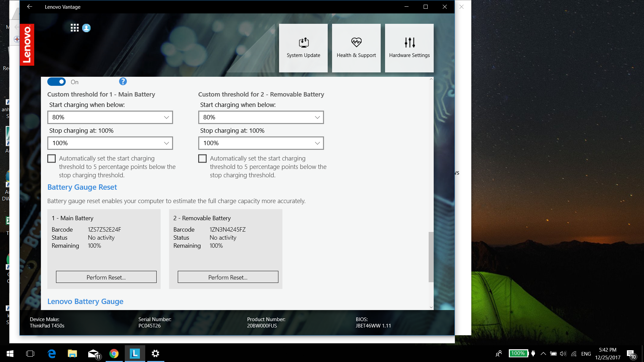Click the 100% battery gauge in taskbar

[518, 353]
